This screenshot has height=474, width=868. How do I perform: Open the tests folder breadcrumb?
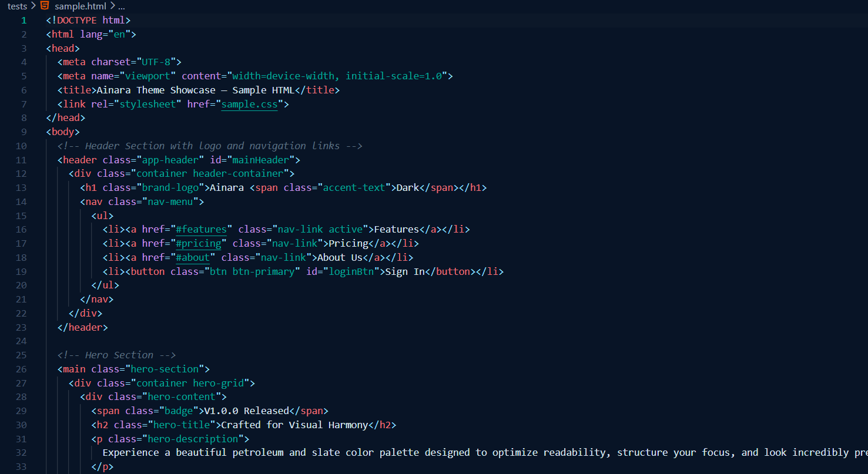pyautogui.click(x=17, y=6)
